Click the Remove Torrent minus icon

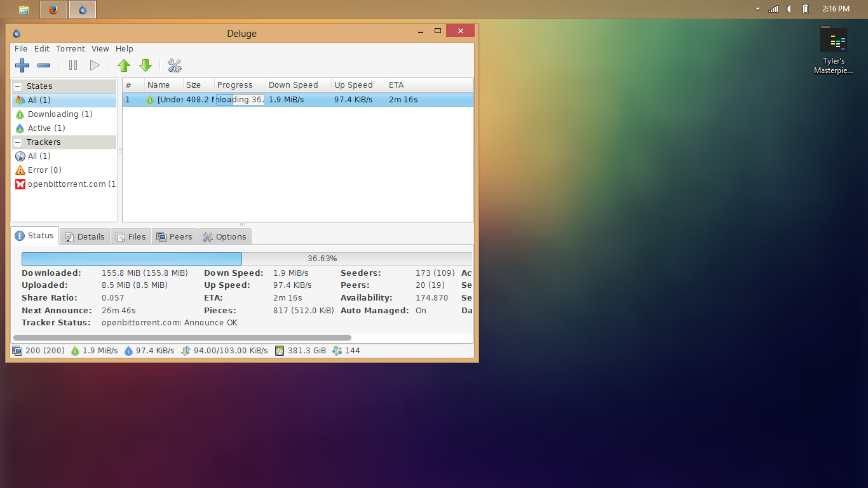44,65
